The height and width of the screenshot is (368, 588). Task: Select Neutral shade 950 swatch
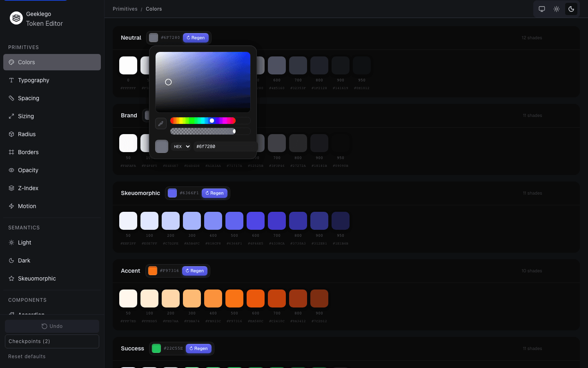point(362,65)
